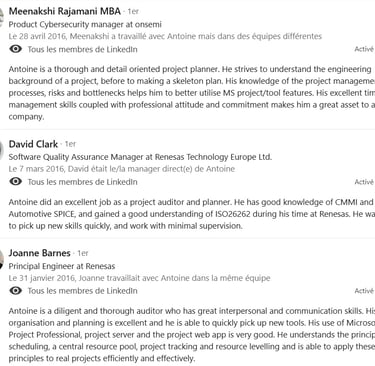Toggle Activé switch for David Clark's recommendation
The width and height of the screenshot is (375, 366).
point(364,182)
